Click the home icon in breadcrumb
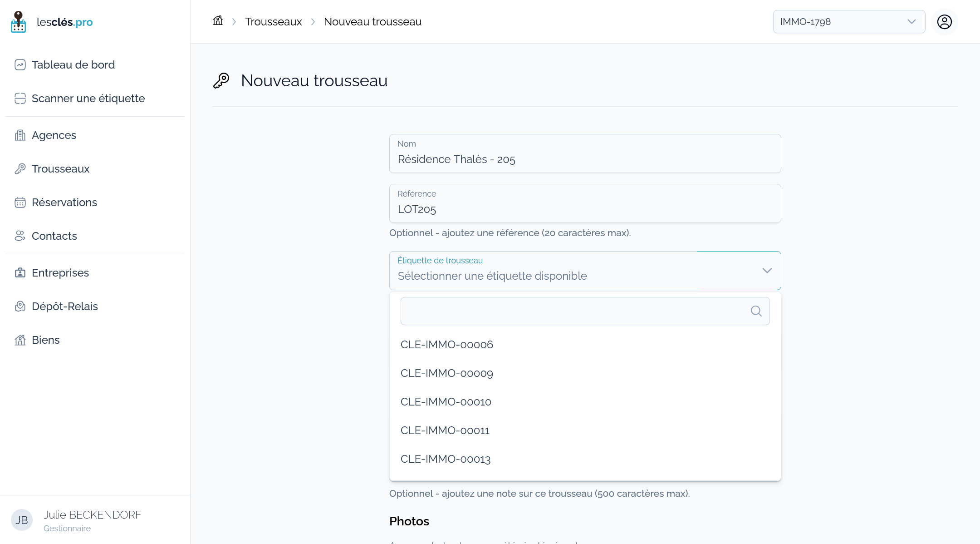This screenshot has width=980, height=544. click(x=218, y=21)
